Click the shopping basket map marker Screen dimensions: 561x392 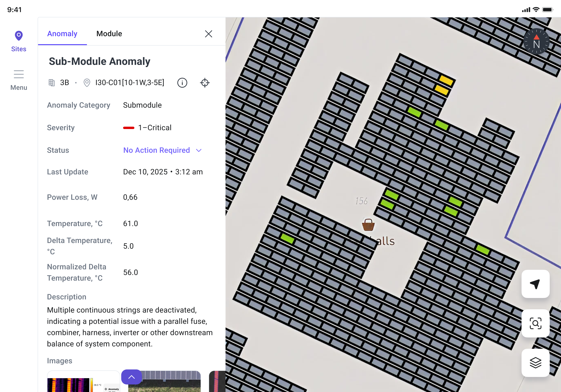[x=368, y=225]
